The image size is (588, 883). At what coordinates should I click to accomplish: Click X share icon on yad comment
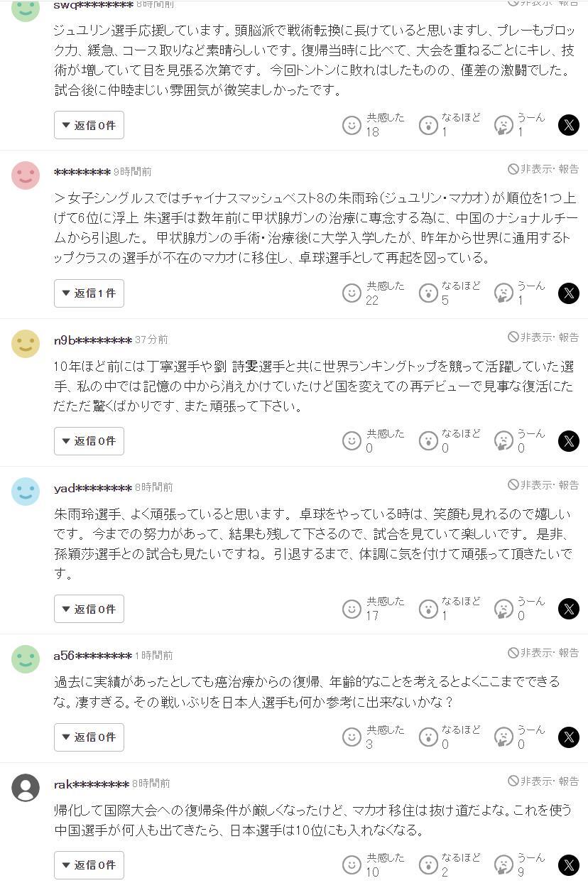coord(568,609)
